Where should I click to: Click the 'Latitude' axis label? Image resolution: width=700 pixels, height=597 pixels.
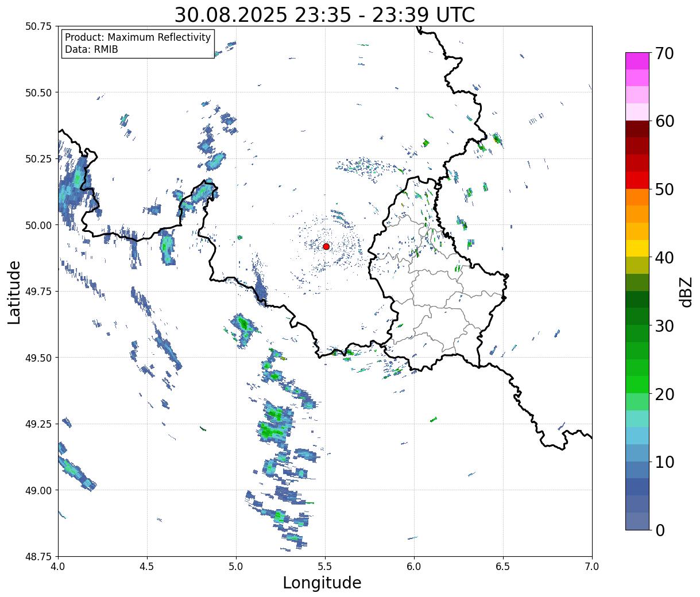[14, 292]
